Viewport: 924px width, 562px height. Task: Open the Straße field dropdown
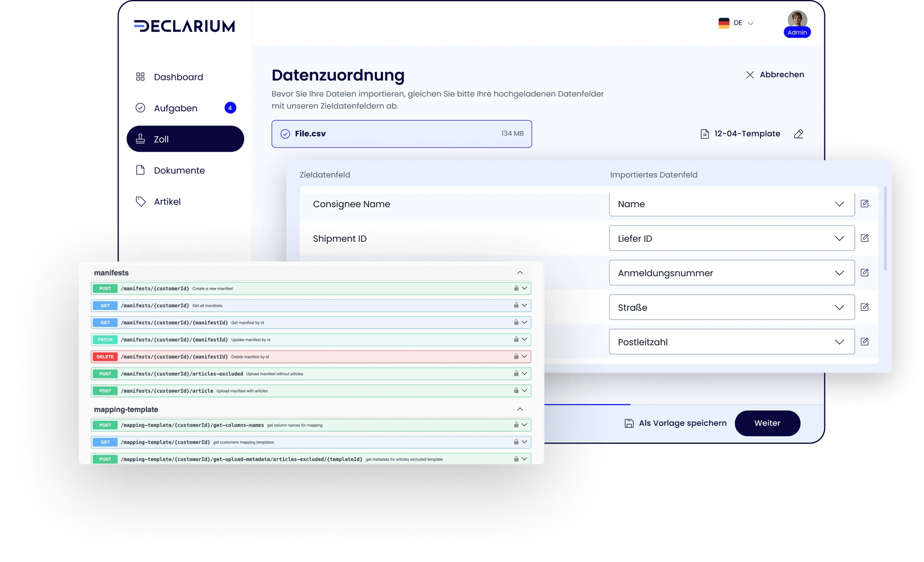tap(839, 308)
